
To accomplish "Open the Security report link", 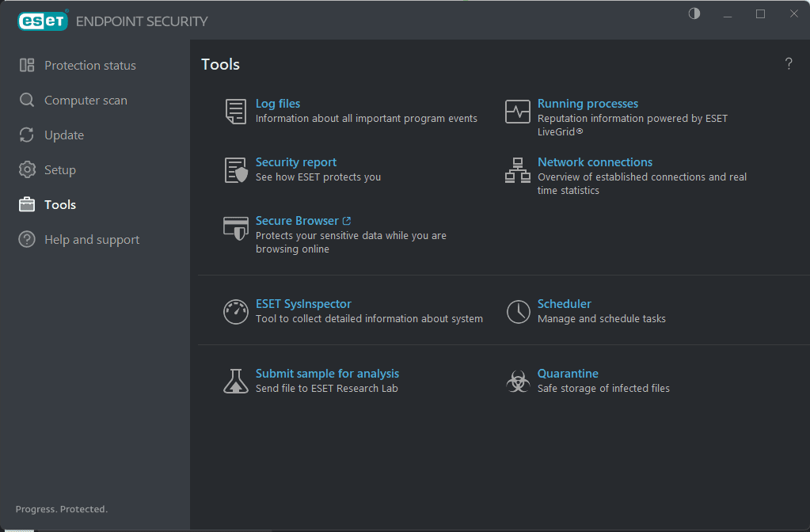I will tap(296, 162).
